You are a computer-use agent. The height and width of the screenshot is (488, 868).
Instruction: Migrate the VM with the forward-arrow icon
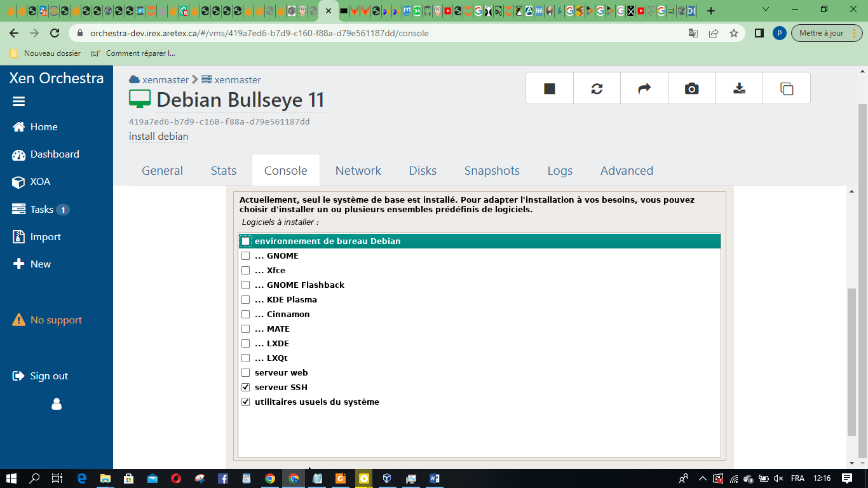[644, 88]
